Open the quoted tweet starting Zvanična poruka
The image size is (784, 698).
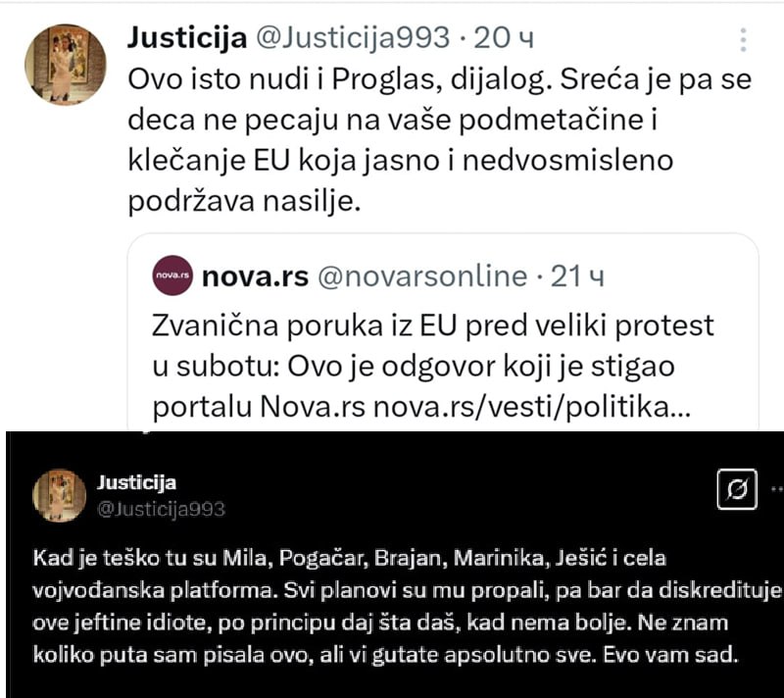(443, 332)
